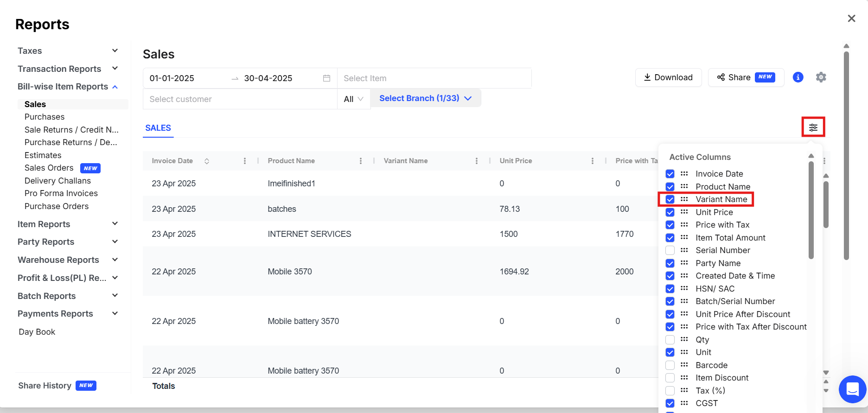Viewport: 868px width, 413px height.
Task: Open Product Name column options menu
Action: (x=360, y=161)
